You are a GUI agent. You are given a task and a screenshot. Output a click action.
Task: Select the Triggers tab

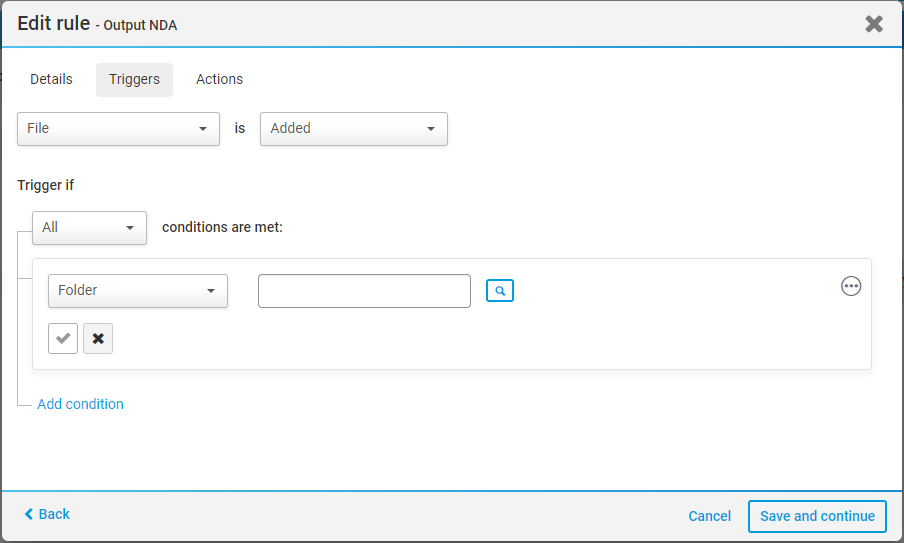[134, 80]
